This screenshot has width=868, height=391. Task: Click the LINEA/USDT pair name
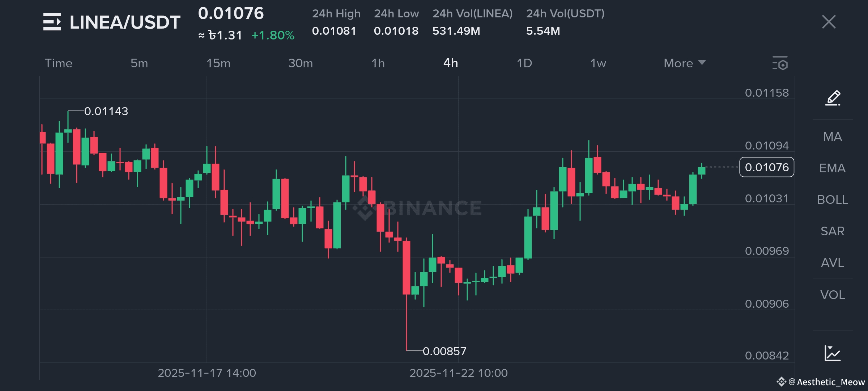pos(125,22)
